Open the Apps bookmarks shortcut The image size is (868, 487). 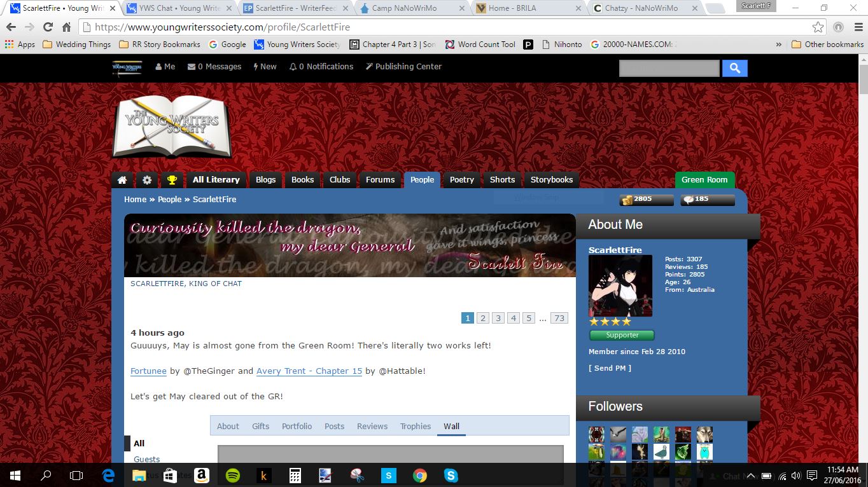point(20,45)
